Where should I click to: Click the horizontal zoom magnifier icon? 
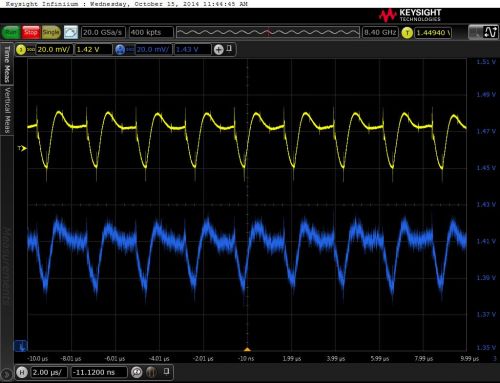[137, 372]
